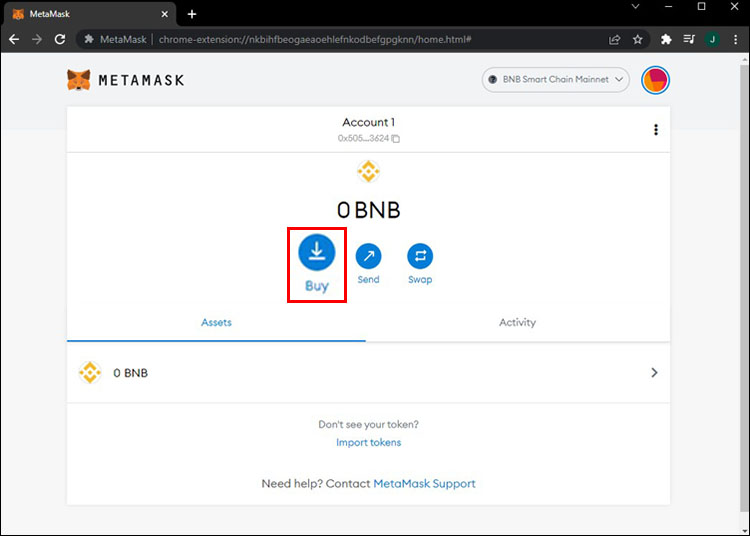Select the MetaMask browser tab
Image resolution: width=750 pixels, height=536 pixels.
(x=90, y=14)
